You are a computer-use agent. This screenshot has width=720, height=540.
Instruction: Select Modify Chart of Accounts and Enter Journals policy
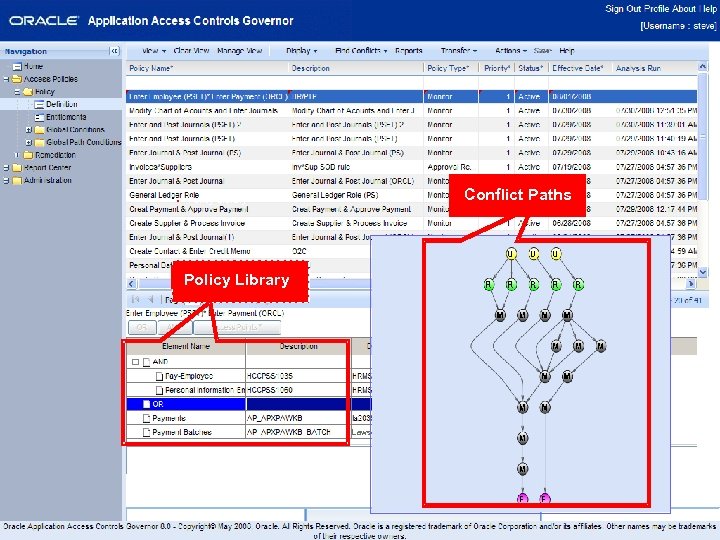[x=411, y=111]
